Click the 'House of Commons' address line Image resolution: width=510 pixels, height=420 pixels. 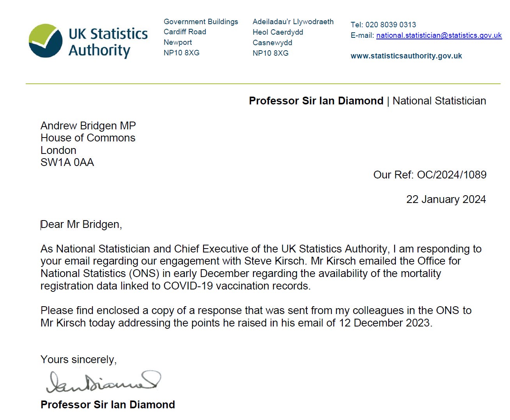point(88,138)
